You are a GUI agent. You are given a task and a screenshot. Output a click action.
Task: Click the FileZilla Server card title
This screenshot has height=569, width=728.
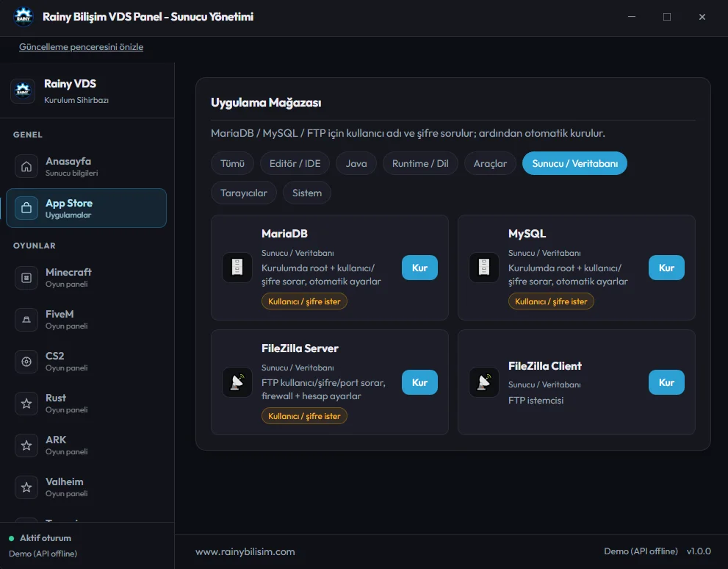click(300, 348)
